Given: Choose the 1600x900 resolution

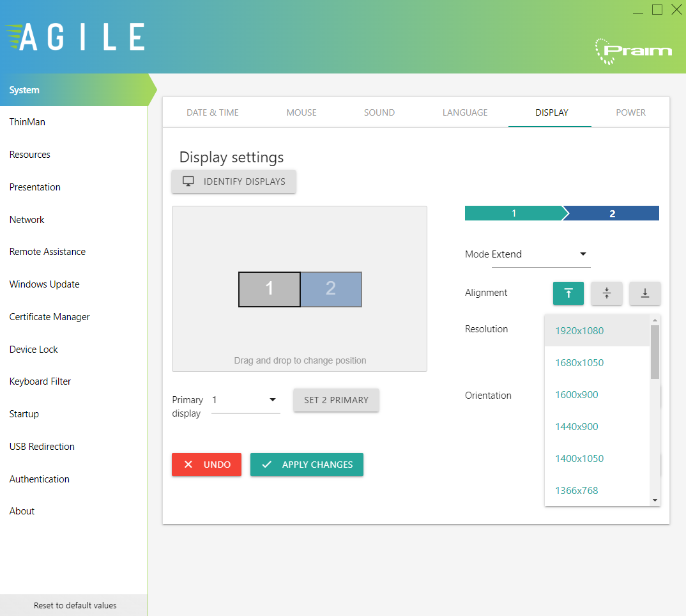Looking at the screenshot, I should point(597,394).
